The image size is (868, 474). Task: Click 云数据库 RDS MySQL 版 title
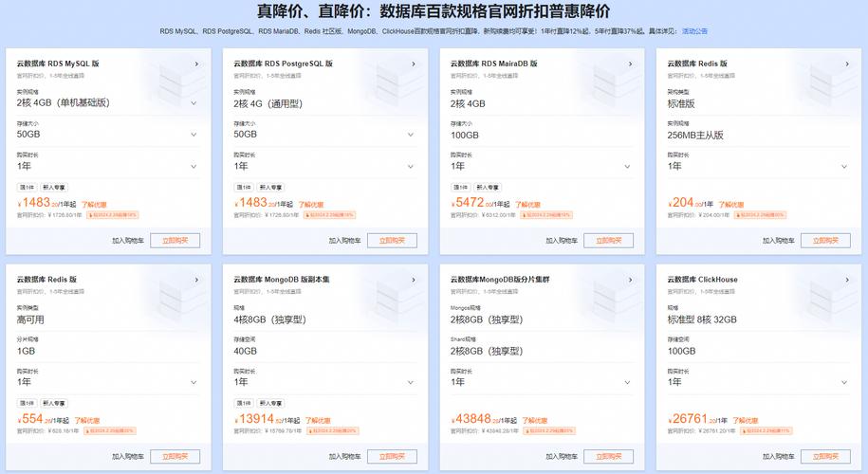tap(58, 64)
